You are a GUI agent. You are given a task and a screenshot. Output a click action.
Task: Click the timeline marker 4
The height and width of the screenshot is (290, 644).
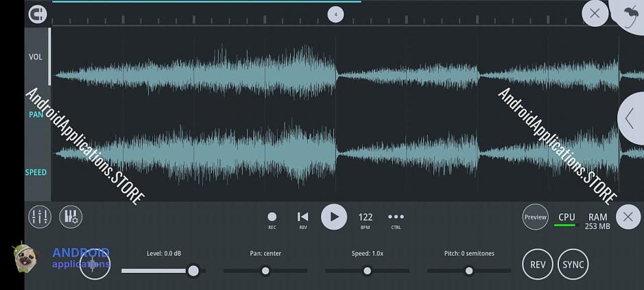pos(335,15)
